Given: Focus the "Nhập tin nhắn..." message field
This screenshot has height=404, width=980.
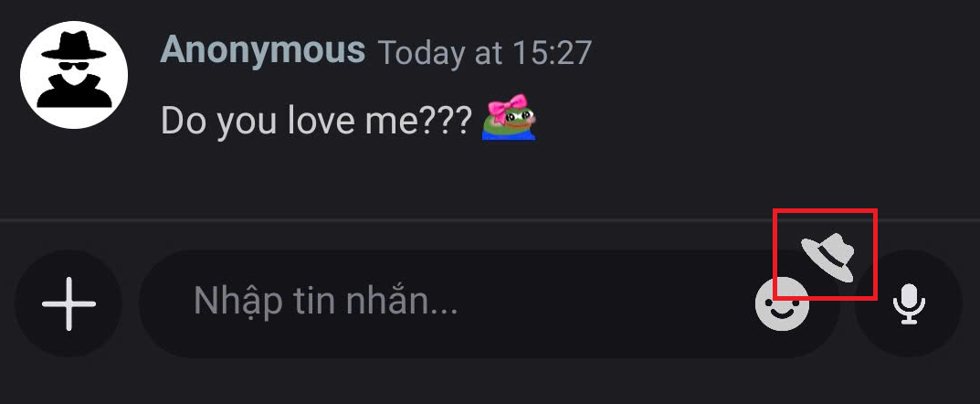Looking at the screenshot, I should 438,302.
